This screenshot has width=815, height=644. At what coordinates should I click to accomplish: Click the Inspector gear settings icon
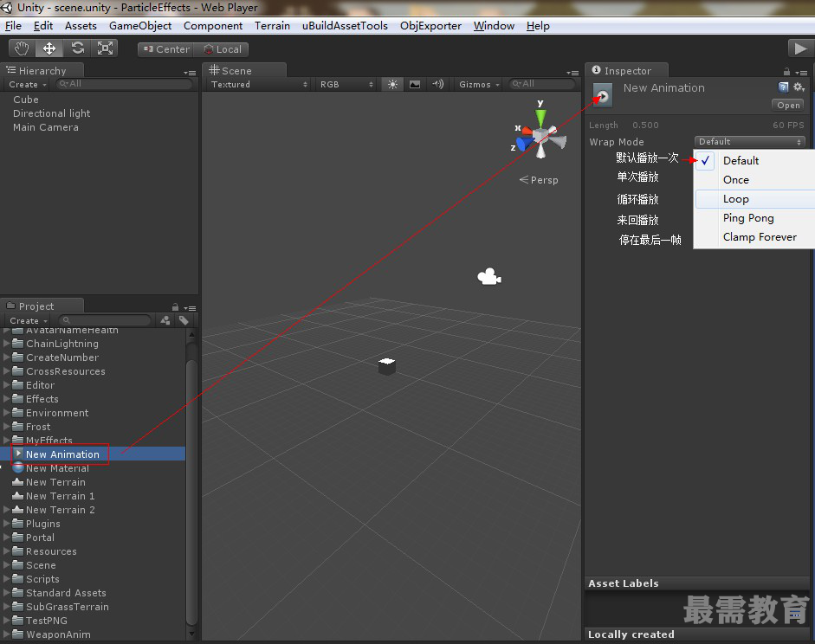pos(799,87)
